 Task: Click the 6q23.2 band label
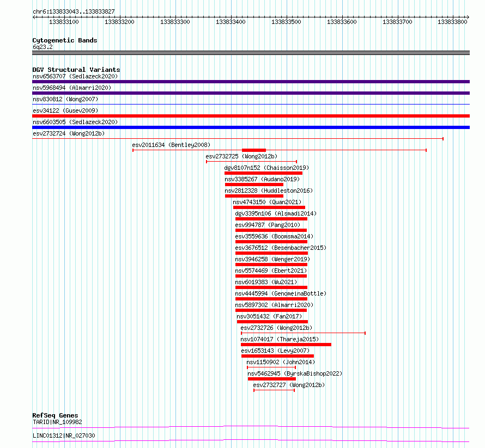point(43,47)
